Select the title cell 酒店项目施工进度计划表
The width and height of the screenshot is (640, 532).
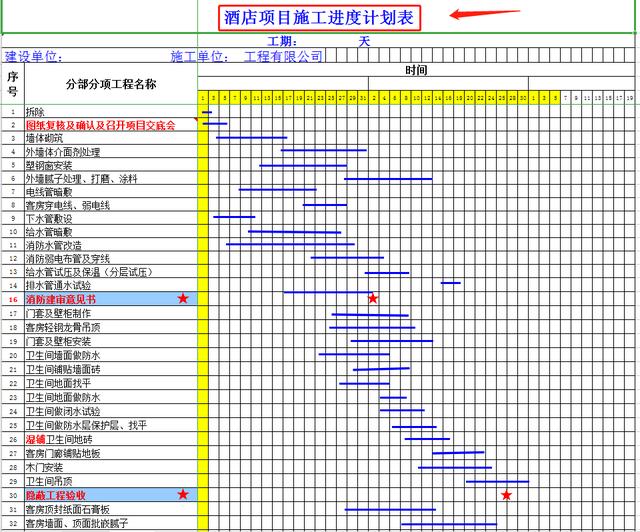coord(319,18)
